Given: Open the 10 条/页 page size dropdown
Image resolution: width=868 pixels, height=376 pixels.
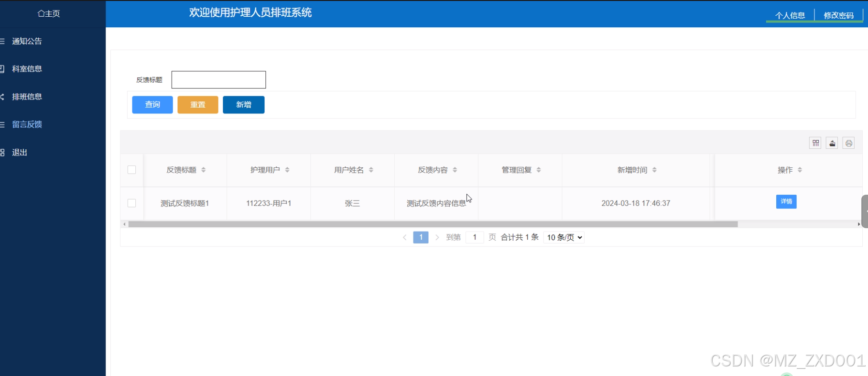Looking at the screenshot, I should (564, 237).
